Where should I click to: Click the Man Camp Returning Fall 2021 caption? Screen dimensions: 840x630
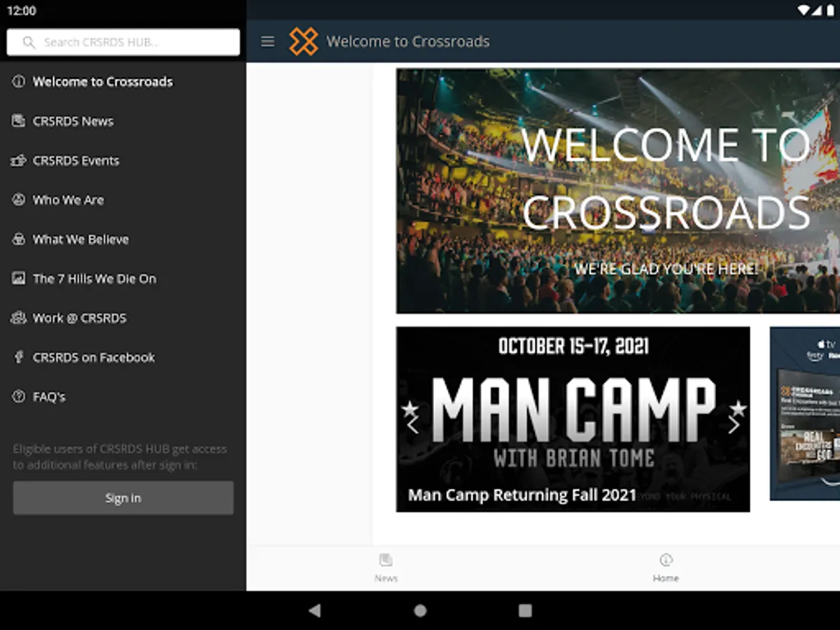click(522, 495)
